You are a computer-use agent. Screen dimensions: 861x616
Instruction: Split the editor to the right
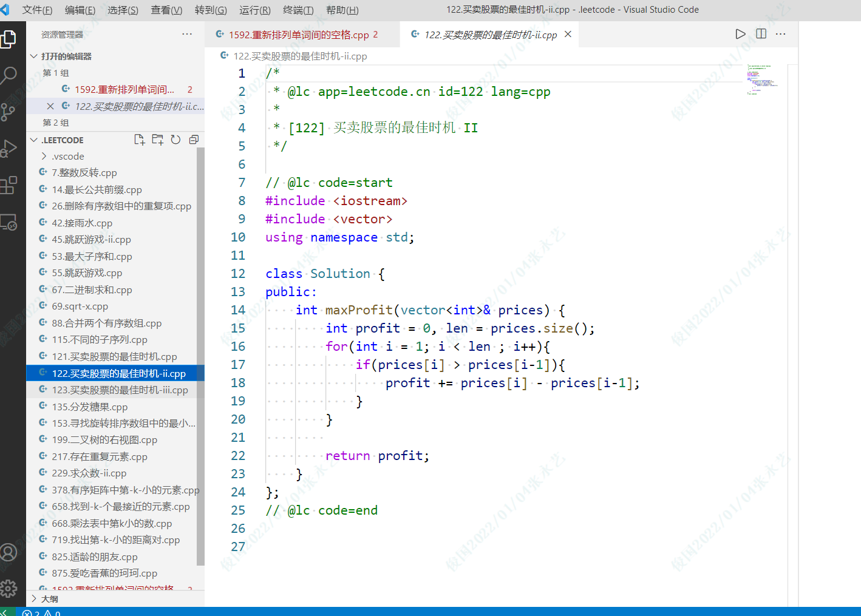(x=761, y=34)
